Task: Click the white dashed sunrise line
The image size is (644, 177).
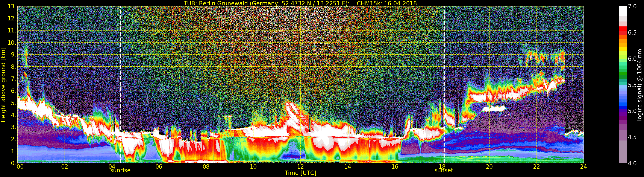Action: click(x=121, y=85)
